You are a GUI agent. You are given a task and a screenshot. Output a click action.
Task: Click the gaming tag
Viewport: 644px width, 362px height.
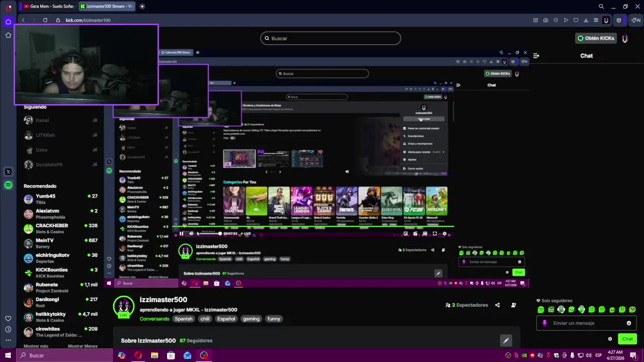point(251,319)
